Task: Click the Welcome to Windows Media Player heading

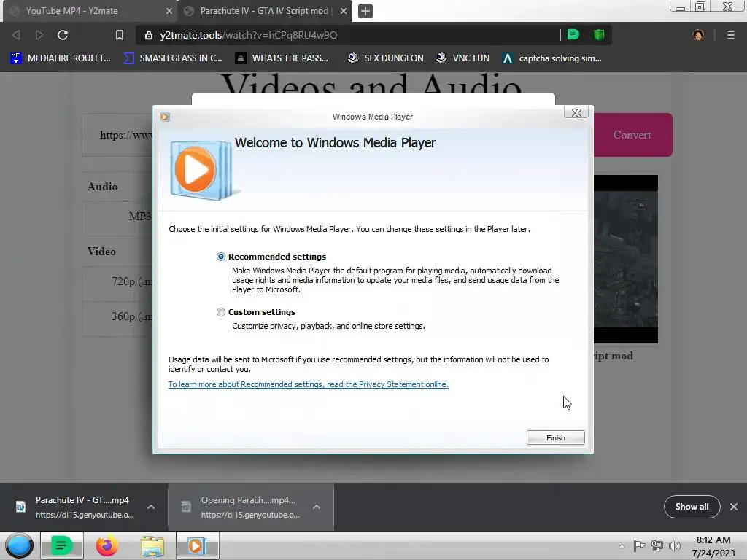Action: [x=335, y=143]
